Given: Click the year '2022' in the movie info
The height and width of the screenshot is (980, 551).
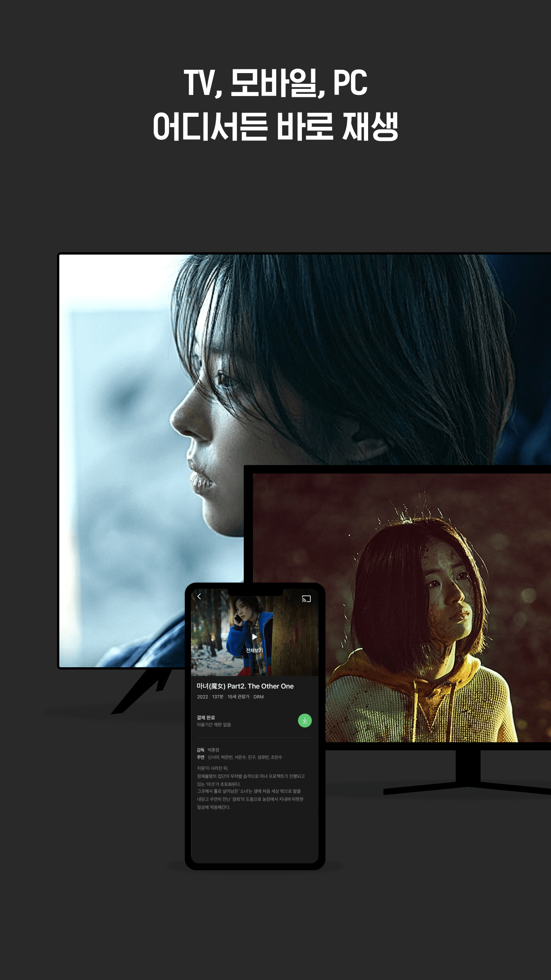Looking at the screenshot, I should tap(202, 697).
